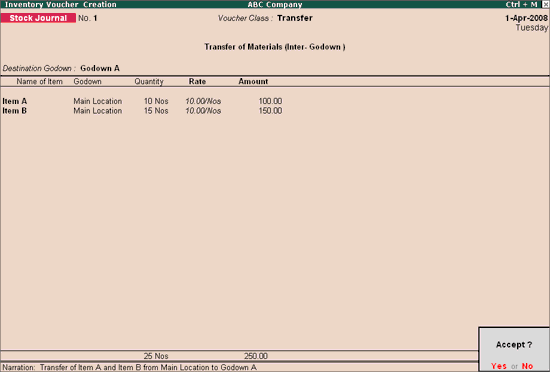Edit the Destination Godown field value Godown A
550x372 pixels.
(100, 68)
